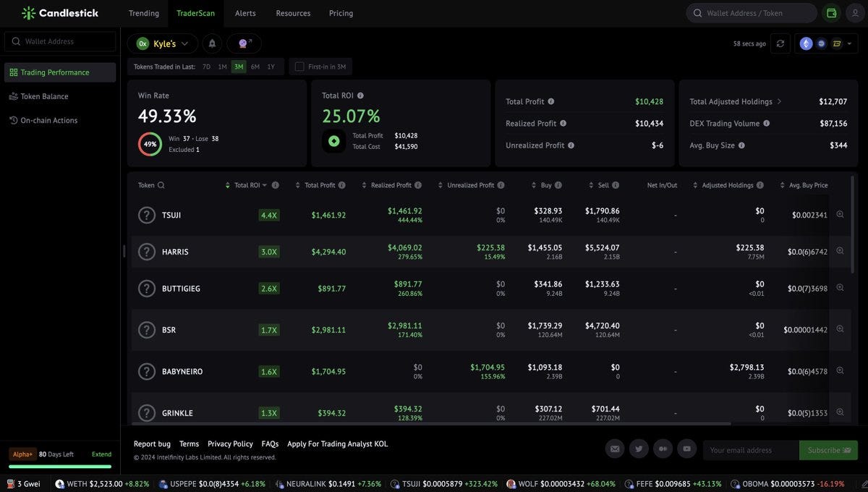Click the Wallet Address / Token search field
The width and height of the screenshot is (868, 492).
(x=752, y=13)
